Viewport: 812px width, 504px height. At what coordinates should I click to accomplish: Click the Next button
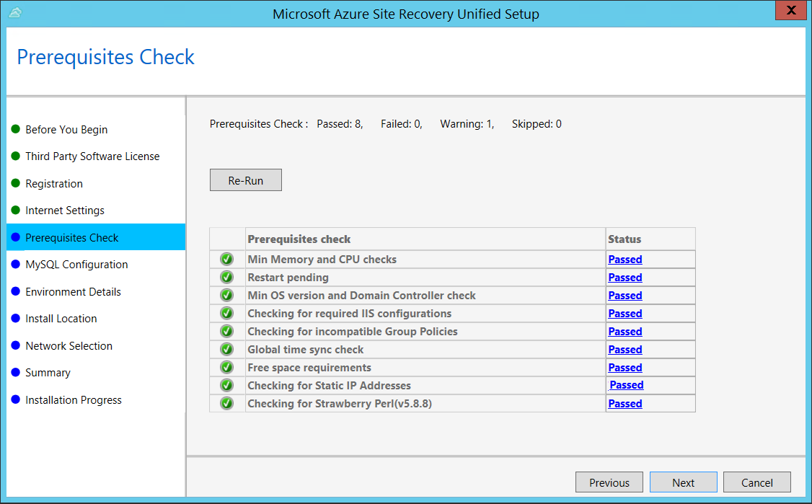point(683,482)
